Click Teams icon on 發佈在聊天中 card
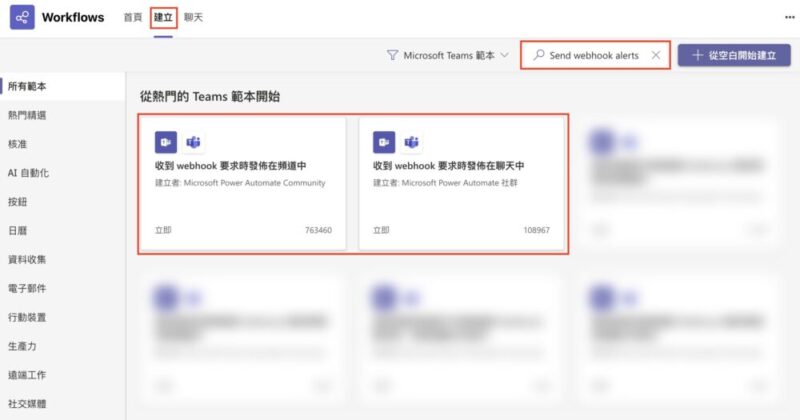800x420 pixels. point(411,142)
